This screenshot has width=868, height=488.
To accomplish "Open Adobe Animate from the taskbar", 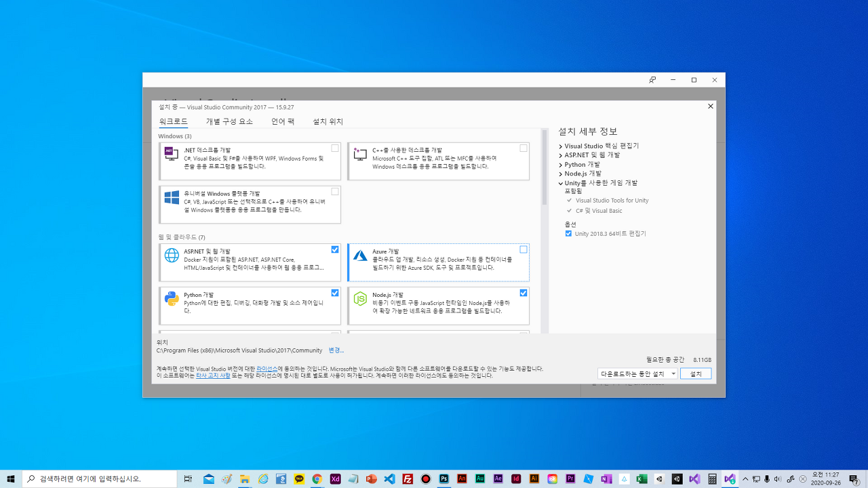I will coord(462,479).
